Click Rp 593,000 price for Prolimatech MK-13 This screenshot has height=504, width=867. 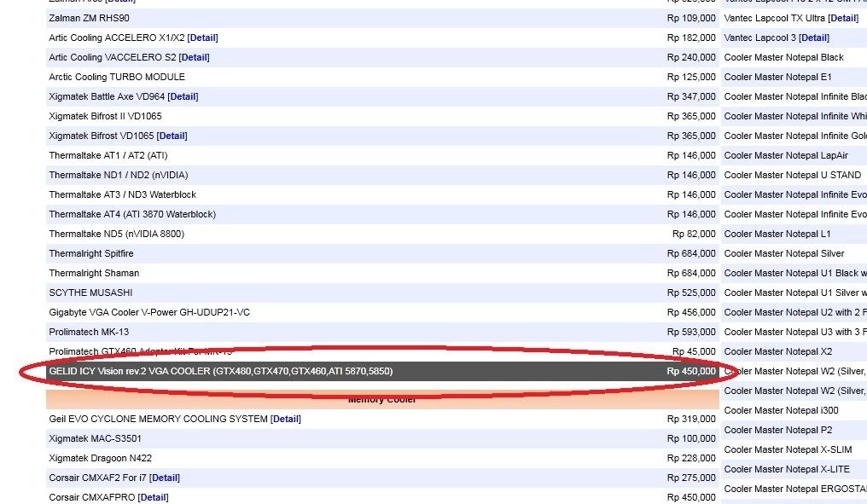[x=691, y=332]
